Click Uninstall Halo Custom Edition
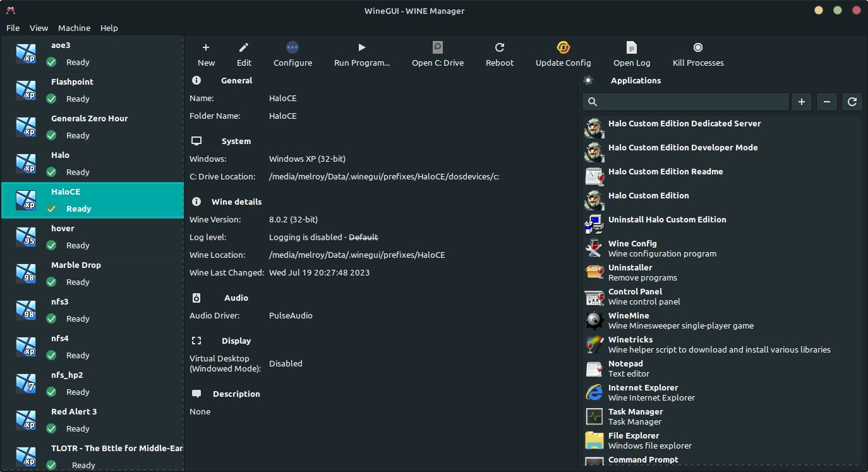Screen dimensions: 868x472 [x=723, y=224]
